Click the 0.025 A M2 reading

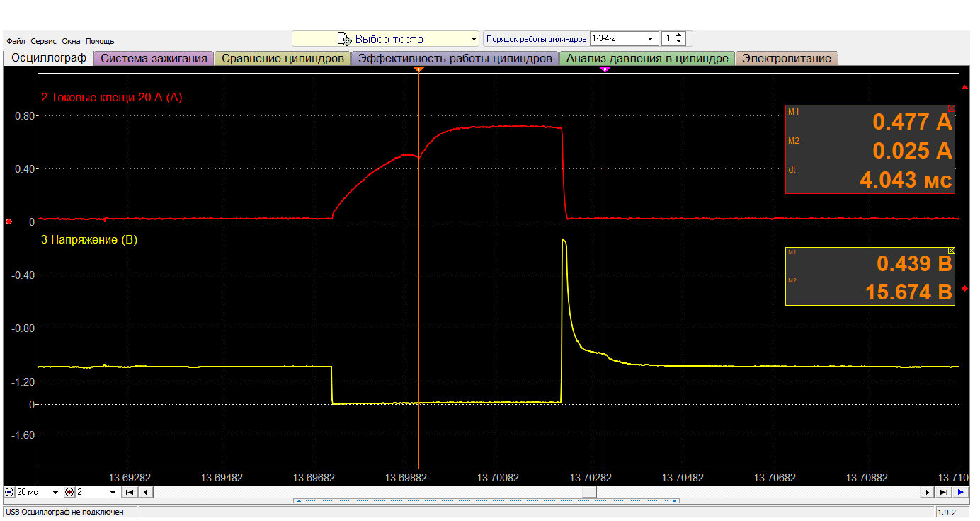[x=912, y=151]
